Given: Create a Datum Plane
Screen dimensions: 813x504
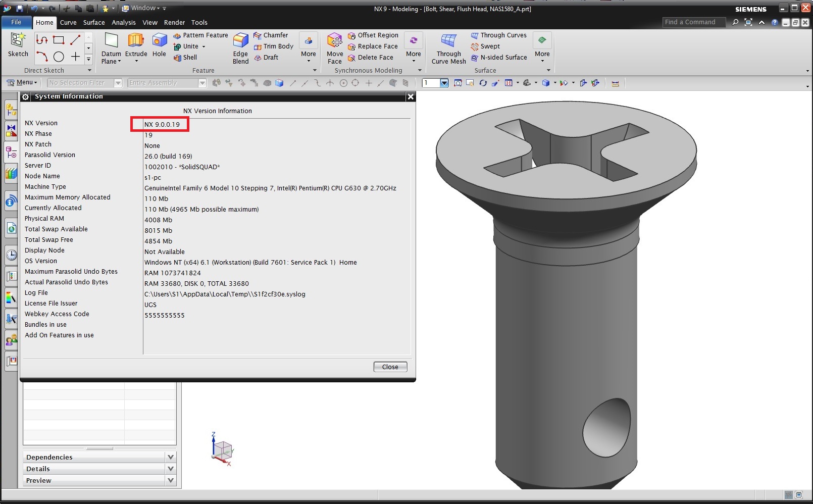Looking at the screenshot, I should 111,48.
